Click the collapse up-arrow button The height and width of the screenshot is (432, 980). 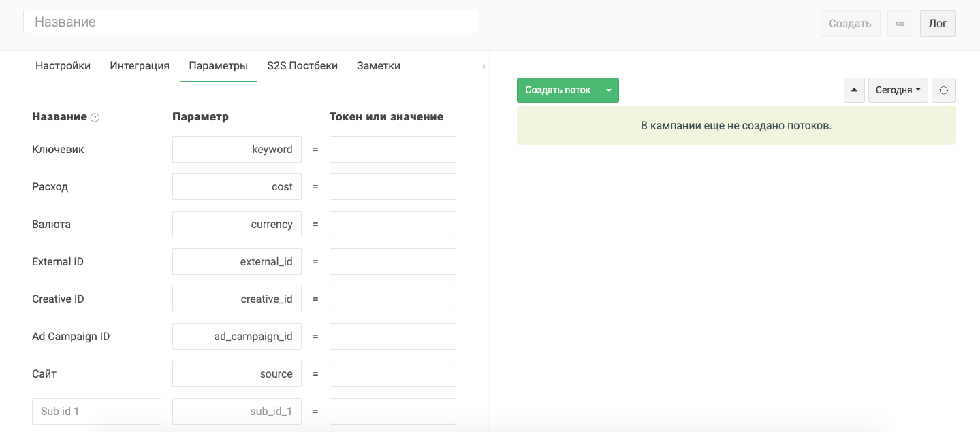click(854, 90)
